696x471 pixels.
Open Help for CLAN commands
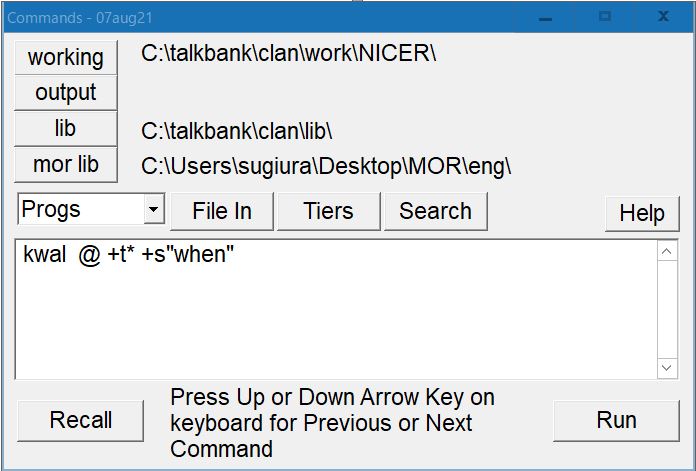click(641, 213)
